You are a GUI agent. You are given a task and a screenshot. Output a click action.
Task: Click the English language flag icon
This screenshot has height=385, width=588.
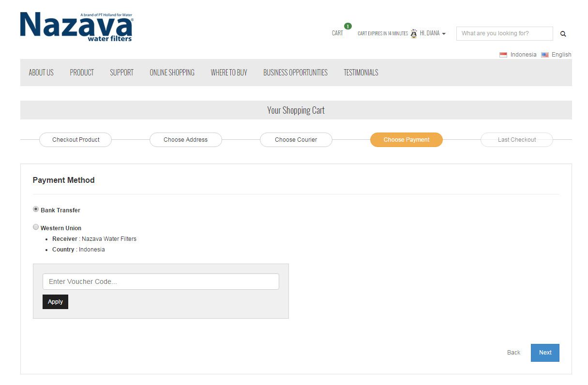545,55
